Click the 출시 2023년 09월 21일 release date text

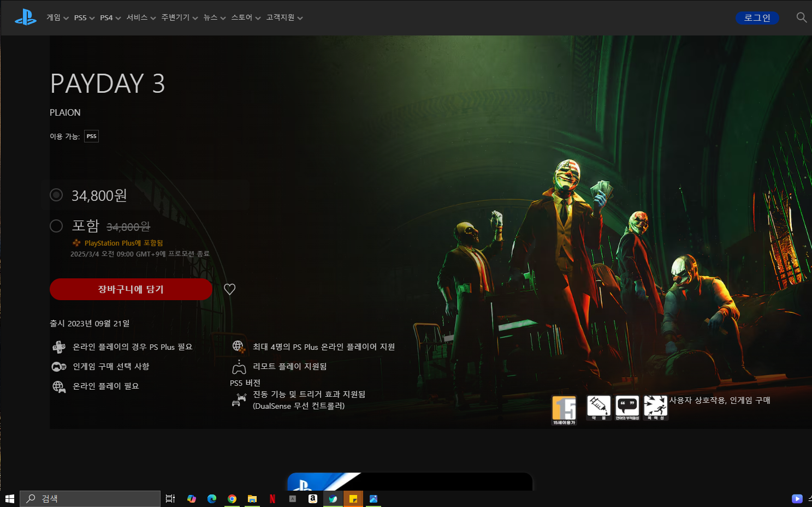tap(90, 324)
